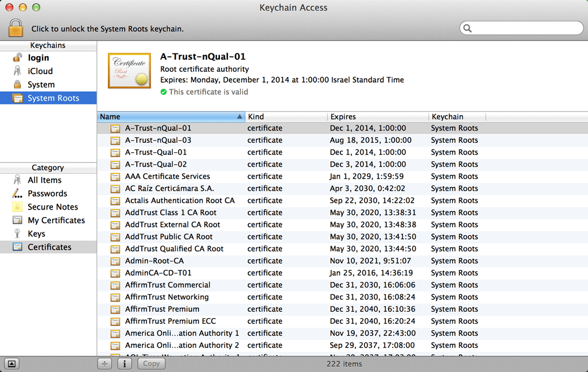This screenshot has width=588, height=372.
Task: Select America Onli...ation Authority 2 row
Action: 342,346
